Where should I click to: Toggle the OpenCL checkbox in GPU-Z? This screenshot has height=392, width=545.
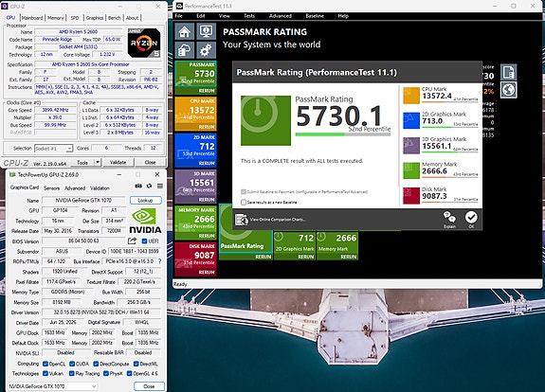45,364
